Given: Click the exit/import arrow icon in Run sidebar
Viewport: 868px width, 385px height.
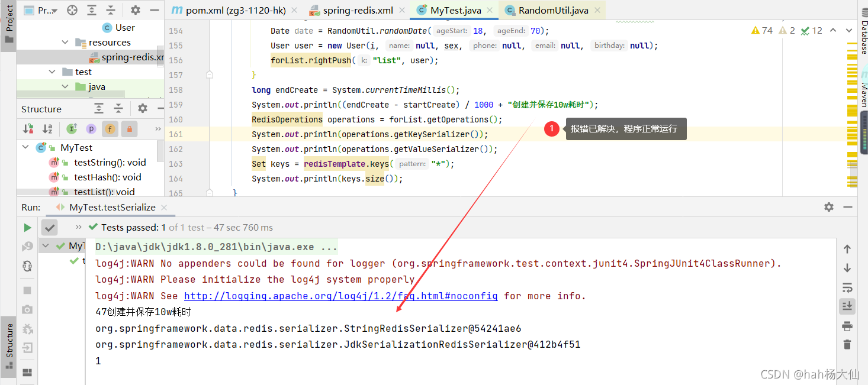Looking at the screenshot, I should [27, 348].
